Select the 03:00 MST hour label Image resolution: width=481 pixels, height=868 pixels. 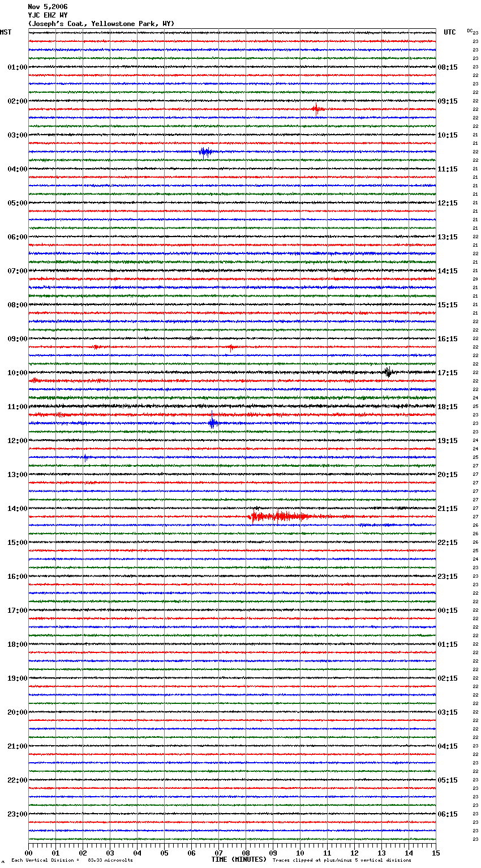[18, 135]
